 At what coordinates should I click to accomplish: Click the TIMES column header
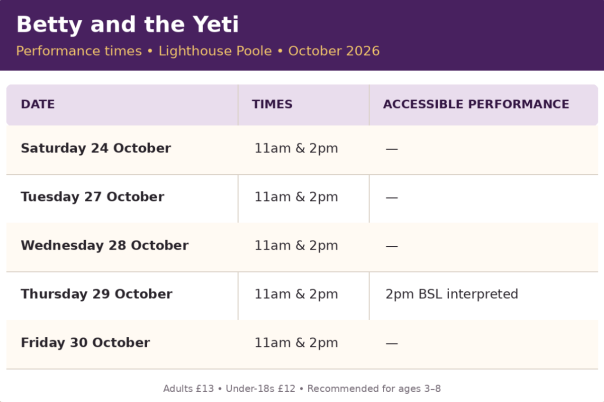(304, 105)
